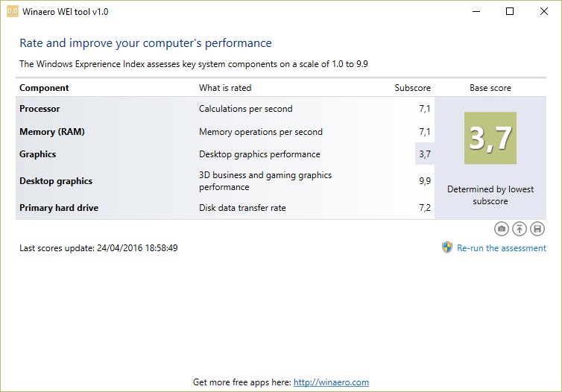562x392 pixels.
Task: Click the floppy disk save icon
Action: click(x=537, y=229)
